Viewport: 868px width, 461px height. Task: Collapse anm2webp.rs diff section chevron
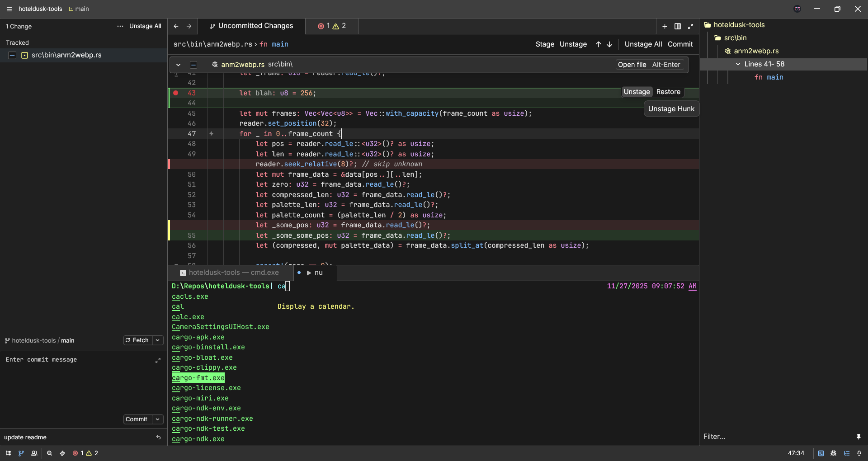pyautogui.click(x=179, y=65)
